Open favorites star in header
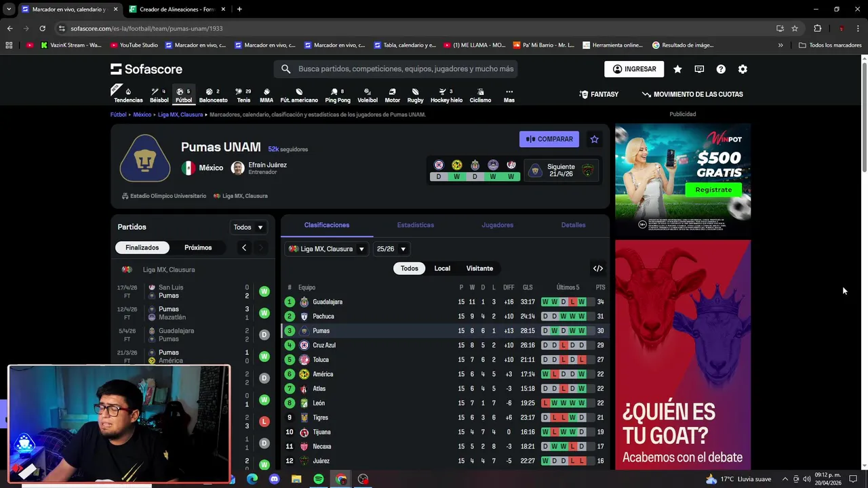Image resolution: width=868 pixels, height=488 pixels. (x=677, y=69)
